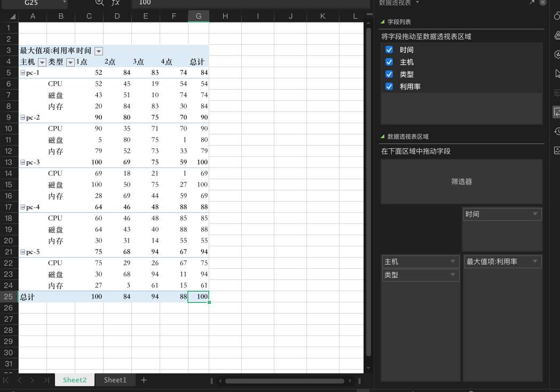Close the pivot table panel

[543, 3]
